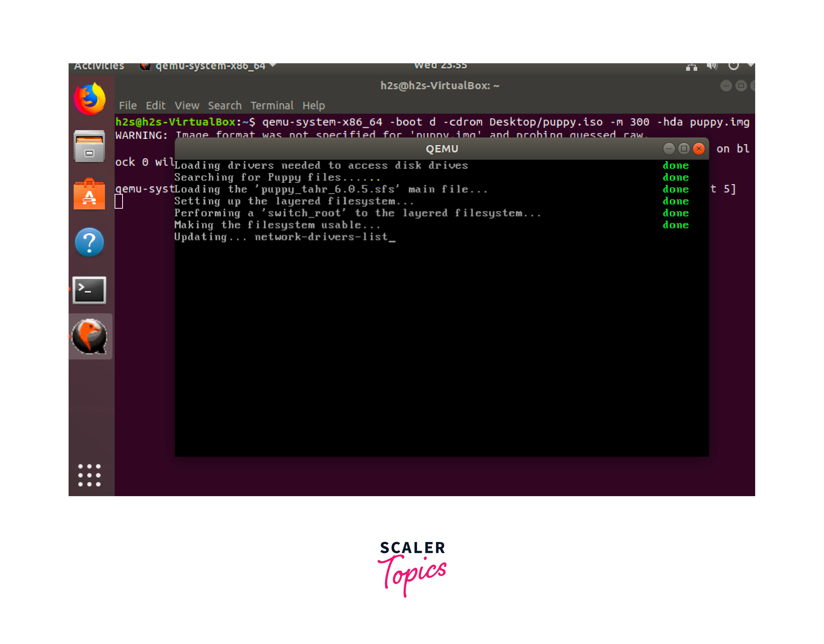
Task: Open the Terminal menu item
Action: (x=272, y=106)
